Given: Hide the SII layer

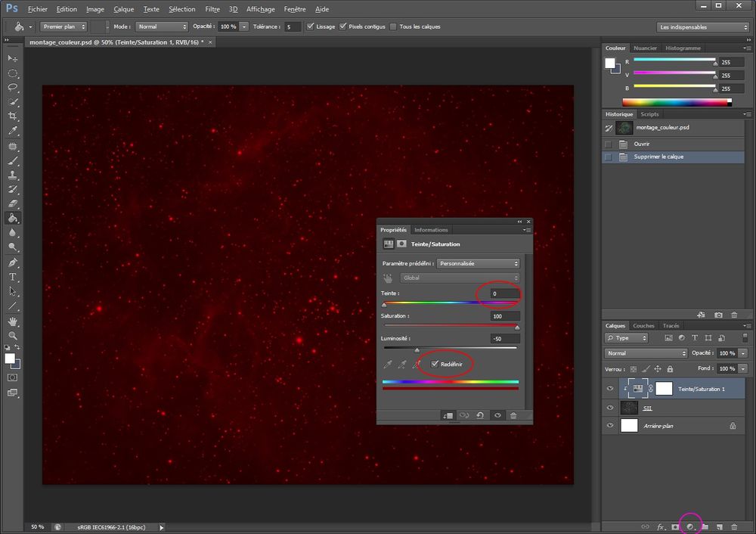Looking at the screenshot, I should pyautogui.click(x=609, y=408).
